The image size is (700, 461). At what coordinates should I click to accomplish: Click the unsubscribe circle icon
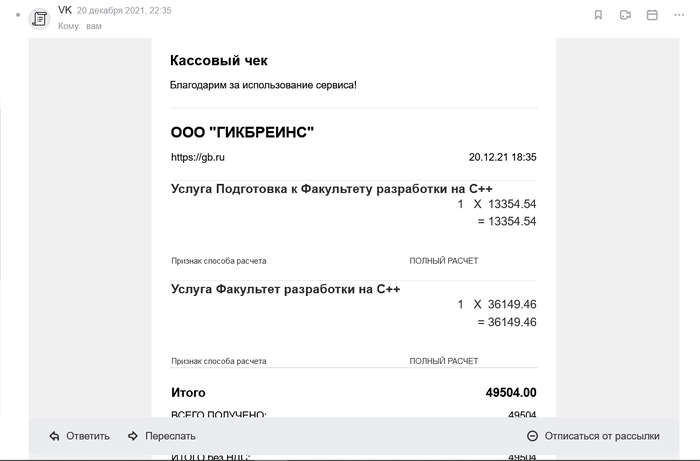(533, 436)
